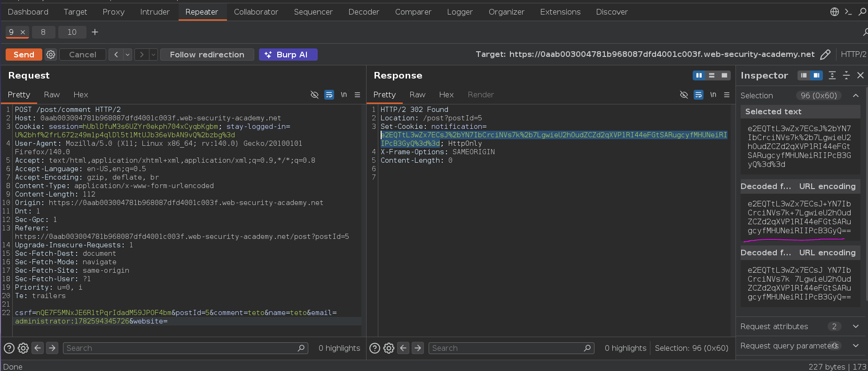Dock Inspector layout to the left option
The height and width of the screenshot is (371, 868).
[x=804, y=75]
